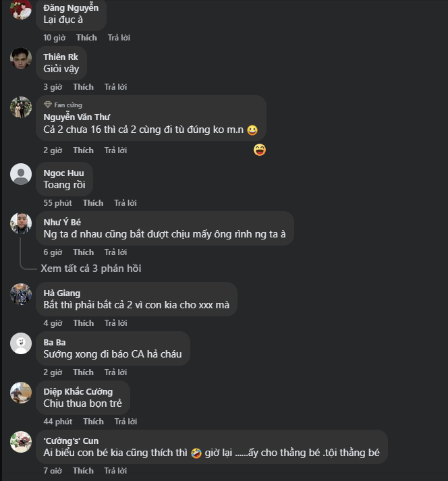The image size is (448, 481).
Task: Click Nguyễn Văn Thư's profile avatar
Action: click(x=21, y=108)
